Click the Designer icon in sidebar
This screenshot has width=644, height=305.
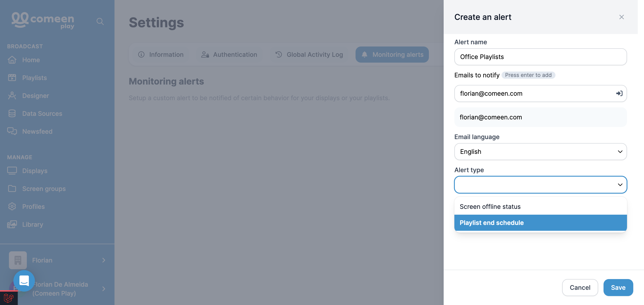pos(12,95)
